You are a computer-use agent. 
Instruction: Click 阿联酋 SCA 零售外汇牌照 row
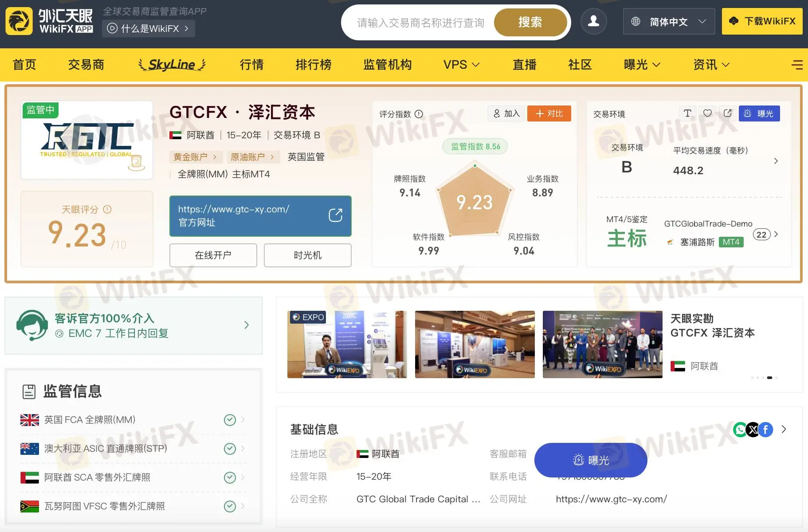[x=133, y=477]
